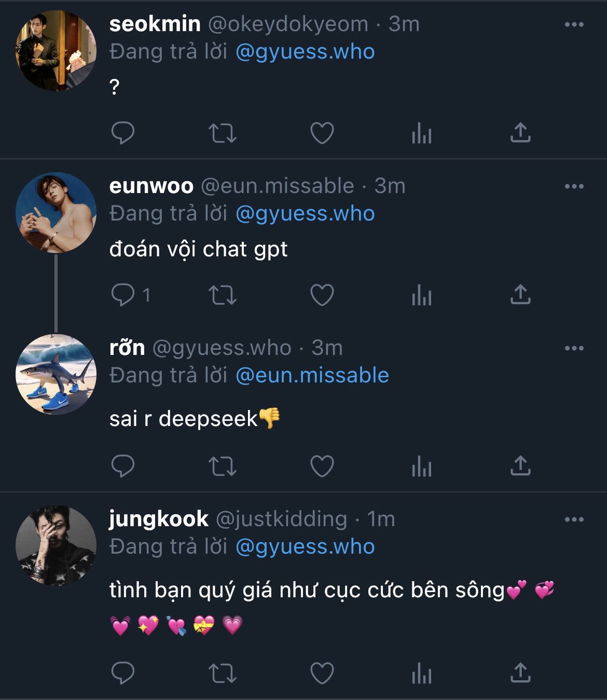Like seokmin's question mark tweet
The height and width of the screenshot is (700, 607).
click(x=322, y=133)
